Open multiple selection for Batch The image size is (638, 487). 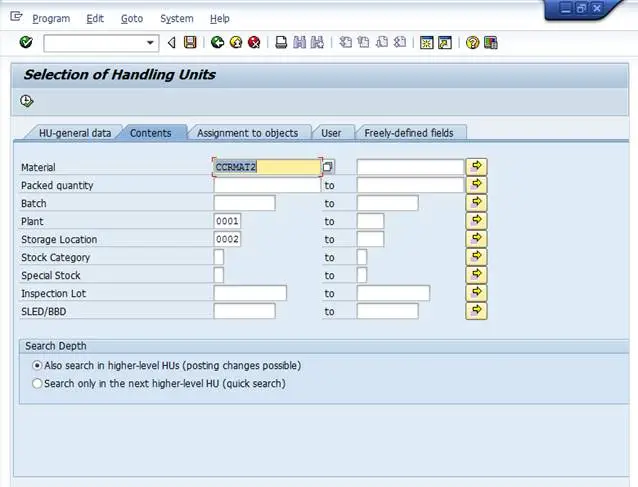click(x=476, y=203)
